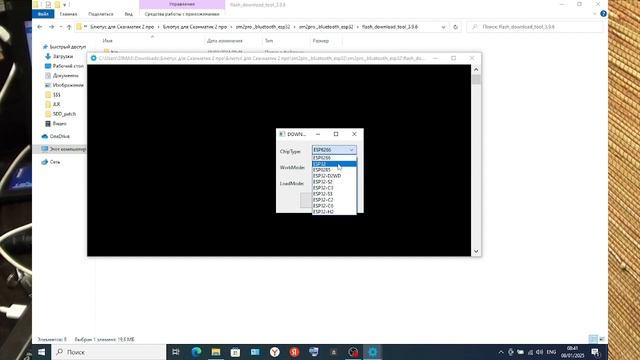Select the ESP32-D2WD chip option
Viewport: 640px width, 360px height.
pos(334,176)
